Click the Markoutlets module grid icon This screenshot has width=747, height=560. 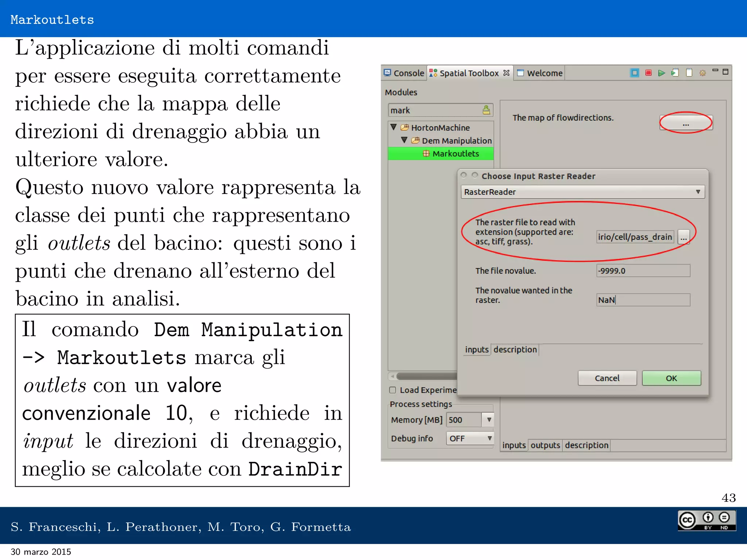(x=426, y=153)
